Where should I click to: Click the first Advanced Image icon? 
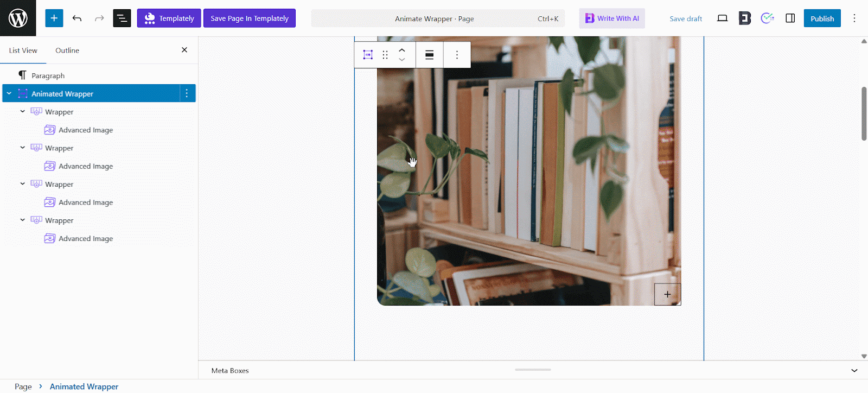[50, 130]
